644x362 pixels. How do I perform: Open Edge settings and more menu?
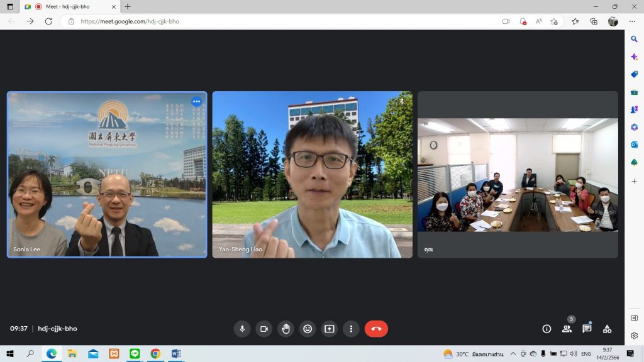click(632, 21)
